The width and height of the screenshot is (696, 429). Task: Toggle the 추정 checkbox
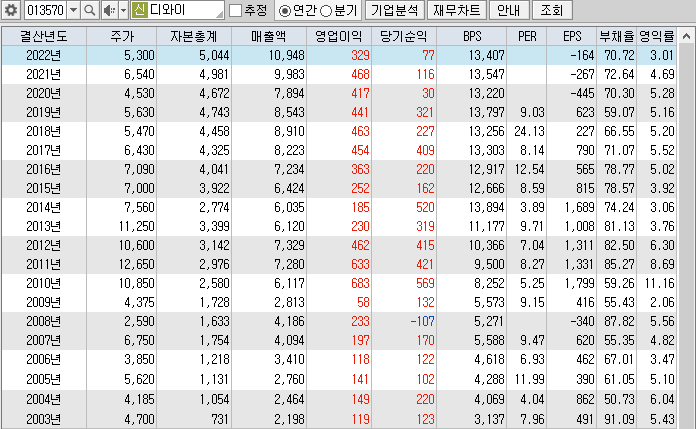pos(235,10)
